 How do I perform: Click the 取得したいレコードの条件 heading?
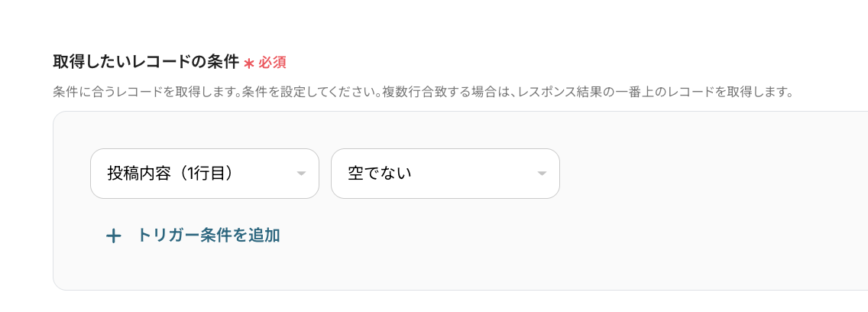point(145,62)
